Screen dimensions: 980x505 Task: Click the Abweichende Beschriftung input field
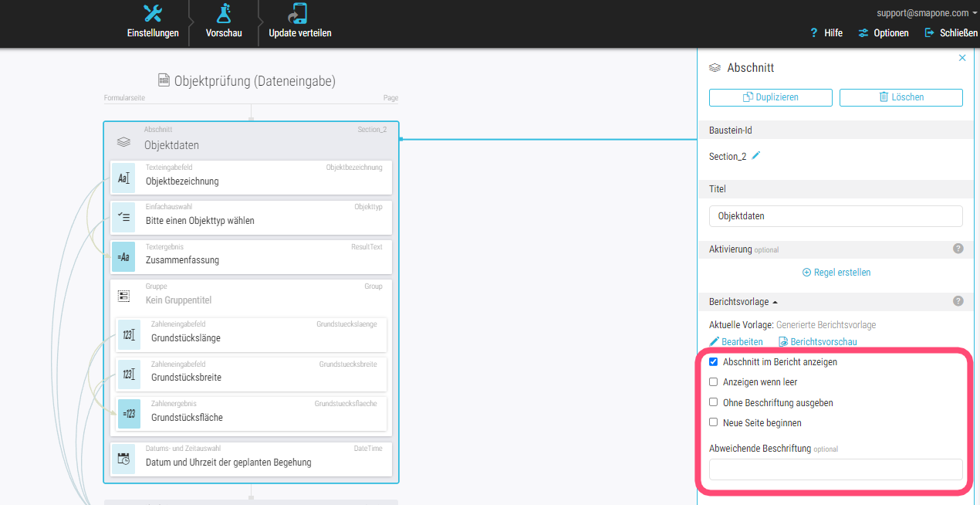836,469
